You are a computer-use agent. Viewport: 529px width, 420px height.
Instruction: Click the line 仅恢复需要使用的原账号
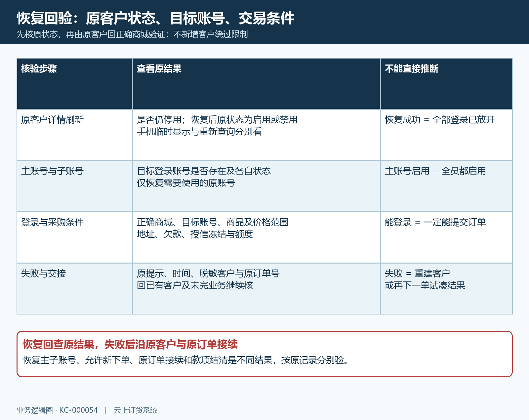coord(186,183)
